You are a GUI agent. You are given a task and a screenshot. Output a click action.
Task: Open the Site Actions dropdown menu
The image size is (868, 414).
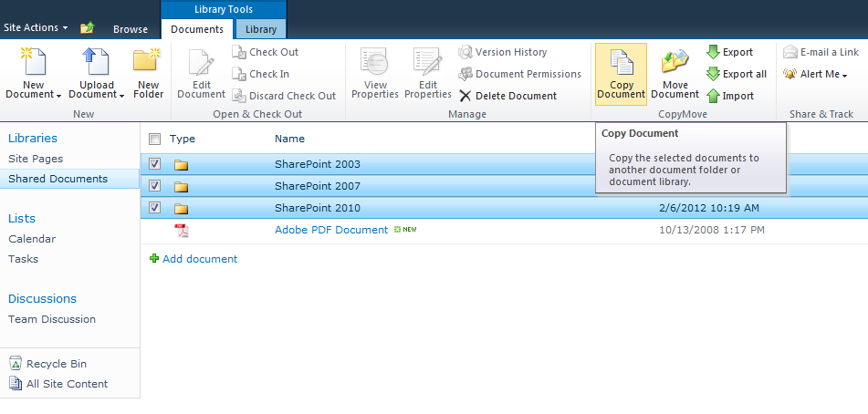[36, 27]
